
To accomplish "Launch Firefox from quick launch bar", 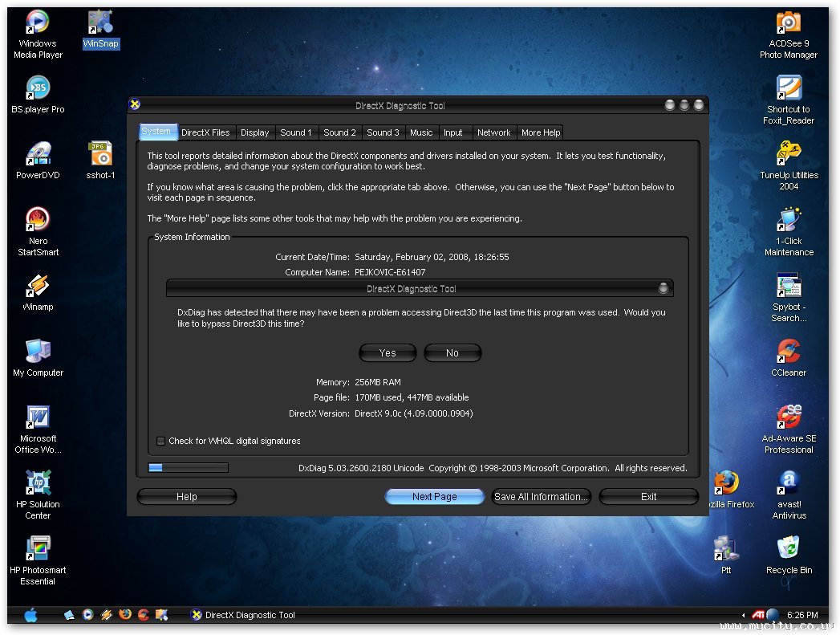I will (x=125, y=615).
